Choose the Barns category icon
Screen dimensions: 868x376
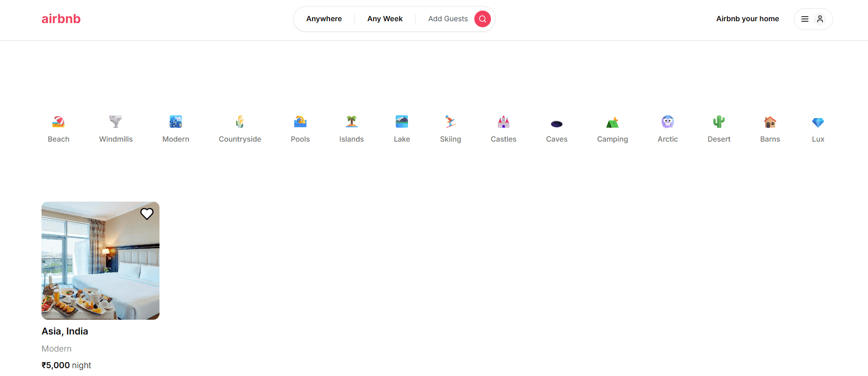770,122
